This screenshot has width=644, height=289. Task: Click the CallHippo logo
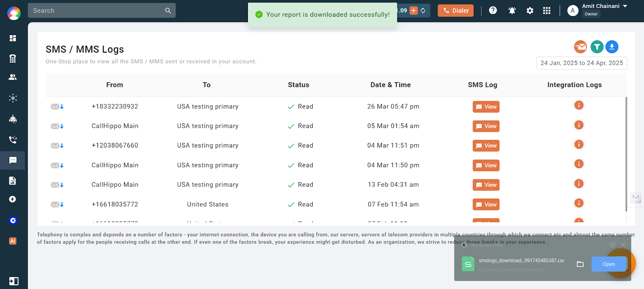pyautogui.click(x=14, y=13)
